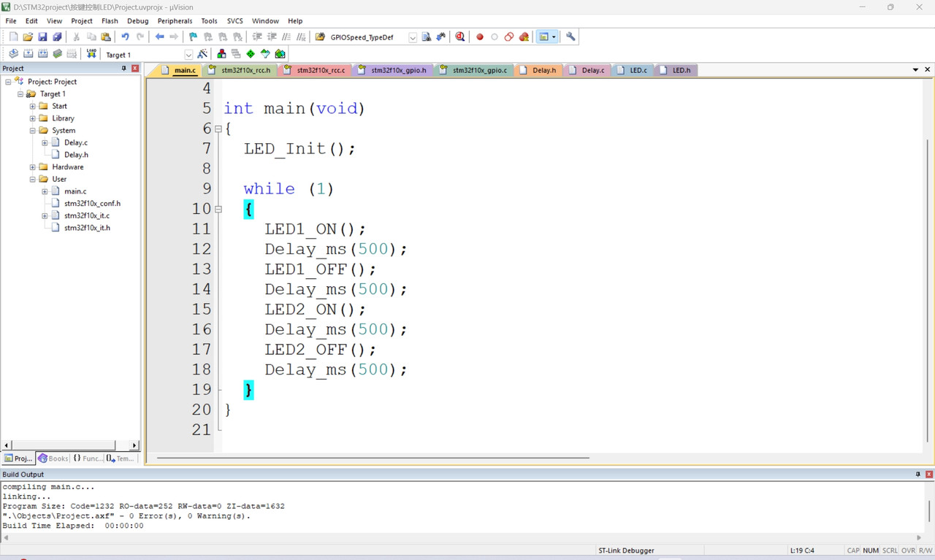Toggle bookmark with the blue flag icon
Viewport: 935px width, 560px height.
tap(193, 37)
